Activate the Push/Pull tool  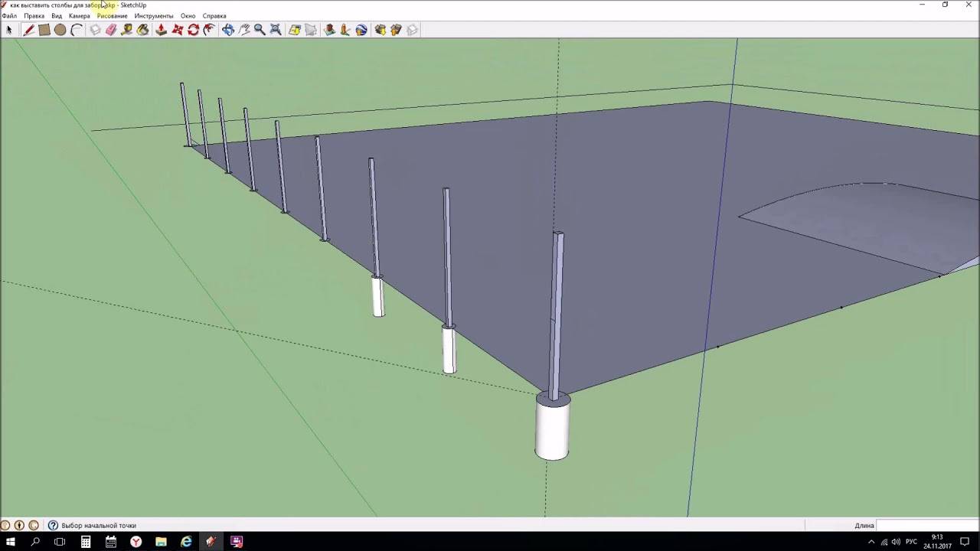pos(161,30)
